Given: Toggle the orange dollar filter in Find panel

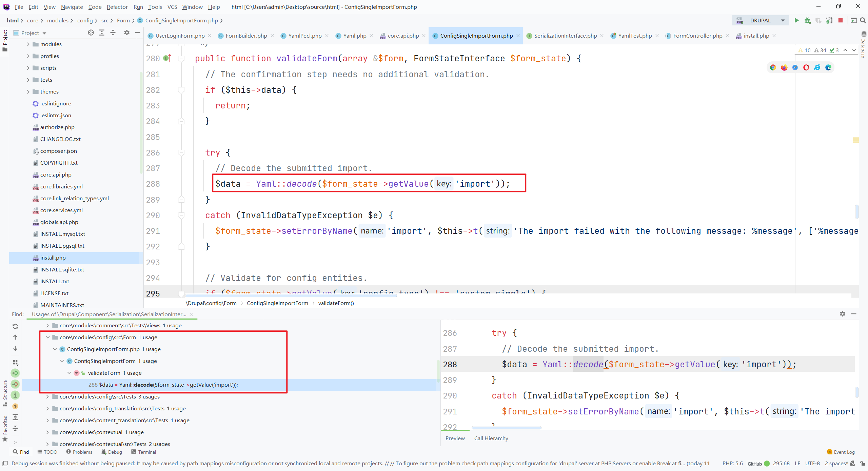Looking at the screenshot, I should (x=15, y=406).
